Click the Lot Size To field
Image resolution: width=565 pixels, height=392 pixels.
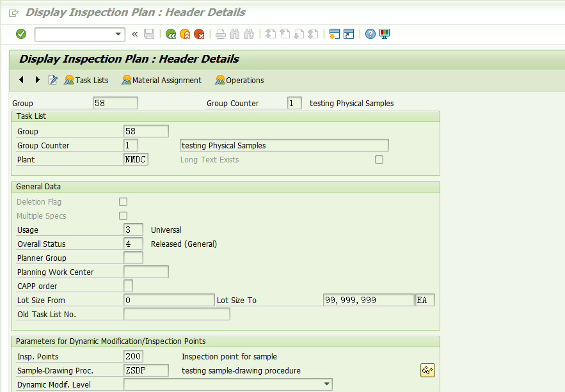point(369,300)
